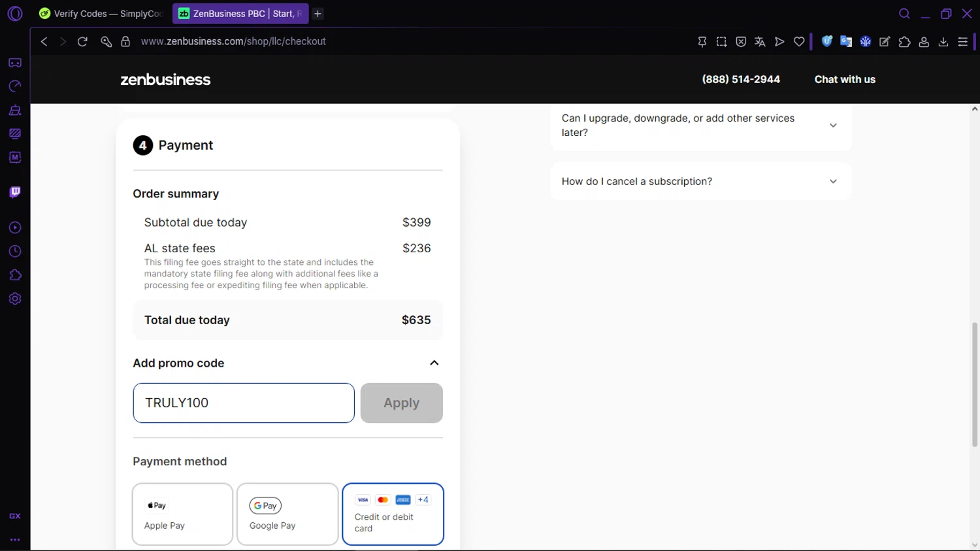
Task: Open Extensions cube icon in sidebar
Action: pos(15,275)
